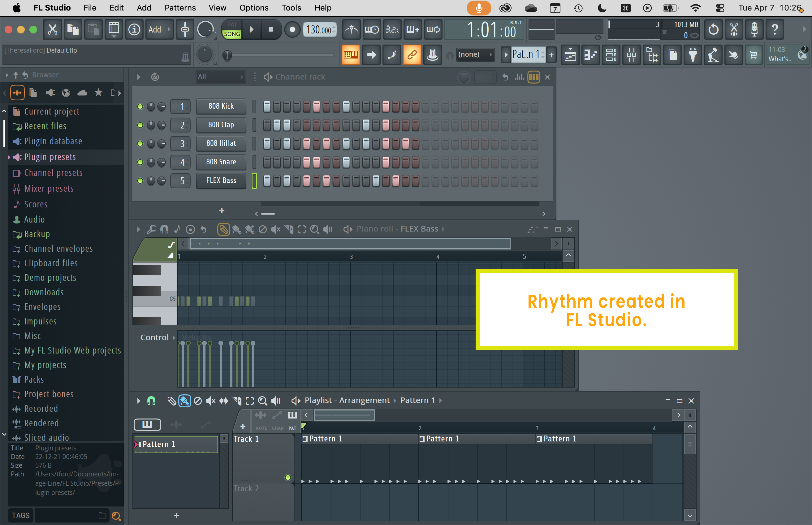Click the Add toolbar button
The height and width of the screenshot is (525, 812).
point(159,30)
